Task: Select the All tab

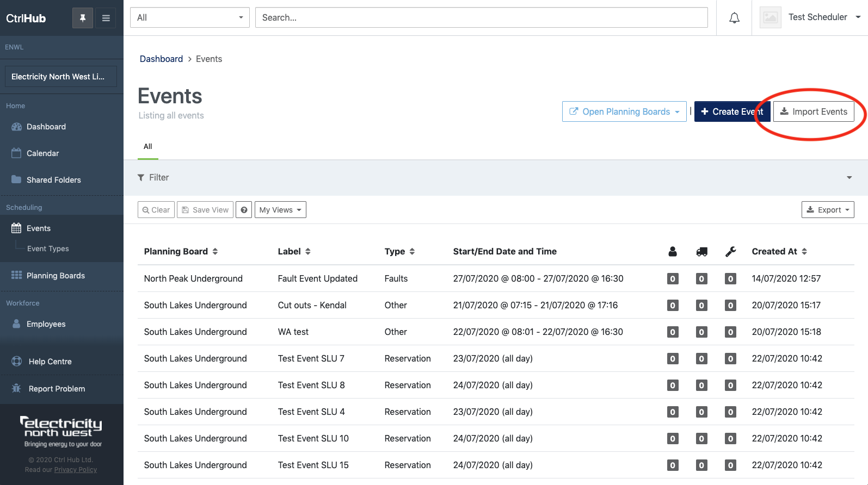Action: [147, 146]
